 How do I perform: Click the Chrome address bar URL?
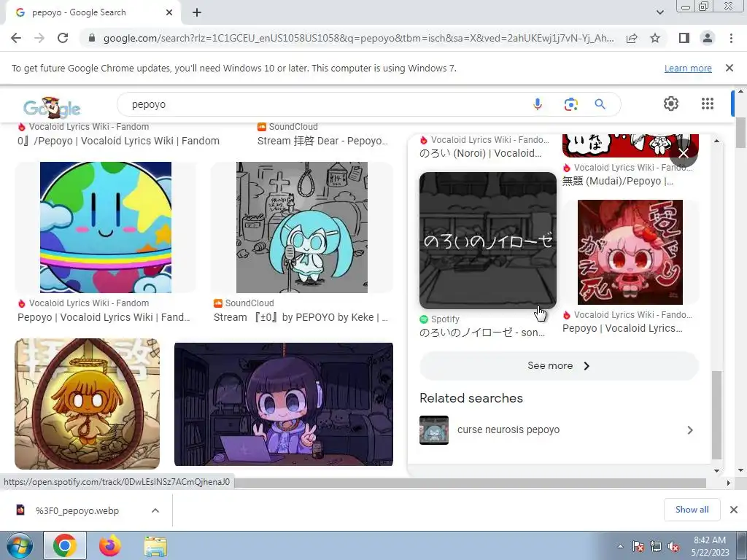[x=358, y=38]
